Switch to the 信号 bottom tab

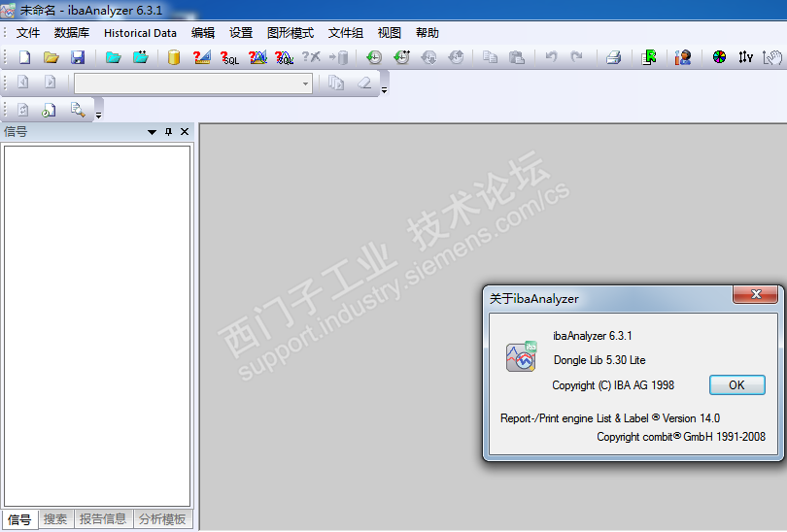coord(20,519)
